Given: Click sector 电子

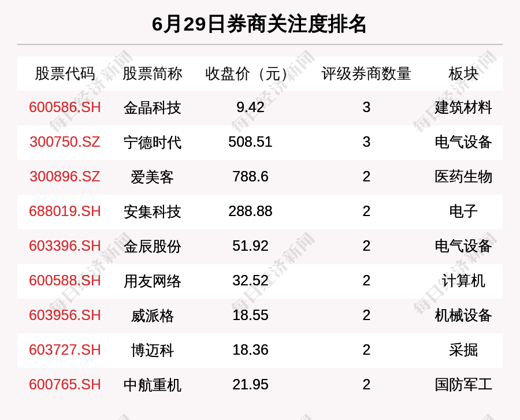Looking at the screenshot, I should click(463, 212).
